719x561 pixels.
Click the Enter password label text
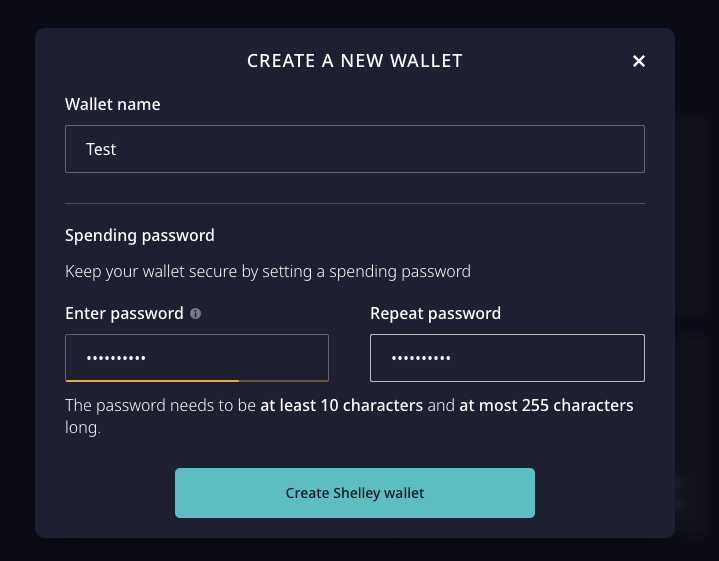click(124, 314)
